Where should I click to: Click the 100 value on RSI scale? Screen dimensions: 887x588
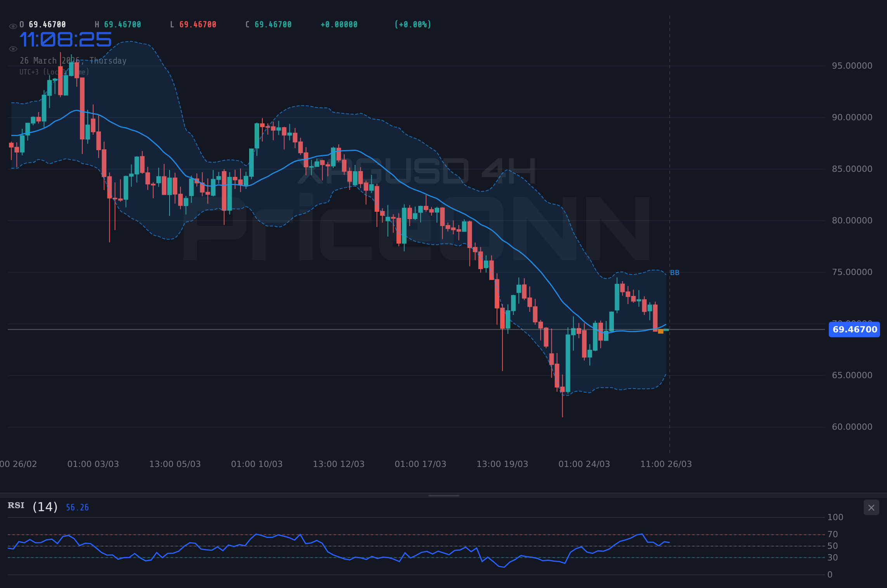coord(835,517)
